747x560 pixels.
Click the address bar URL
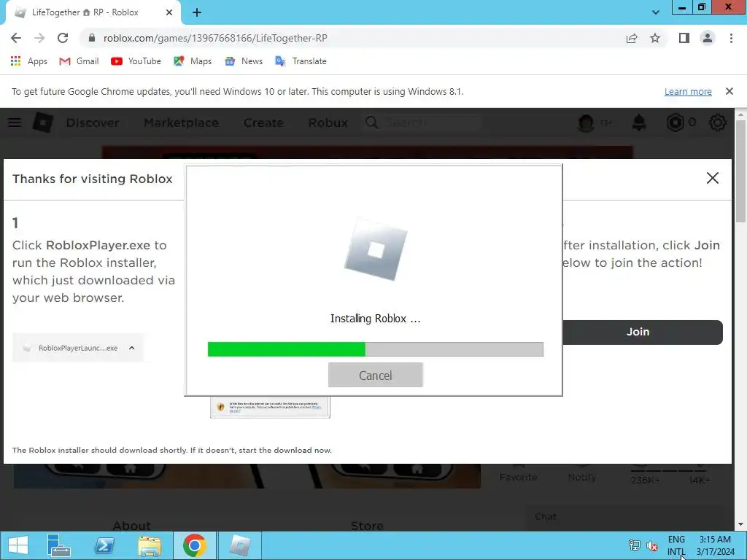click(215, 38)
